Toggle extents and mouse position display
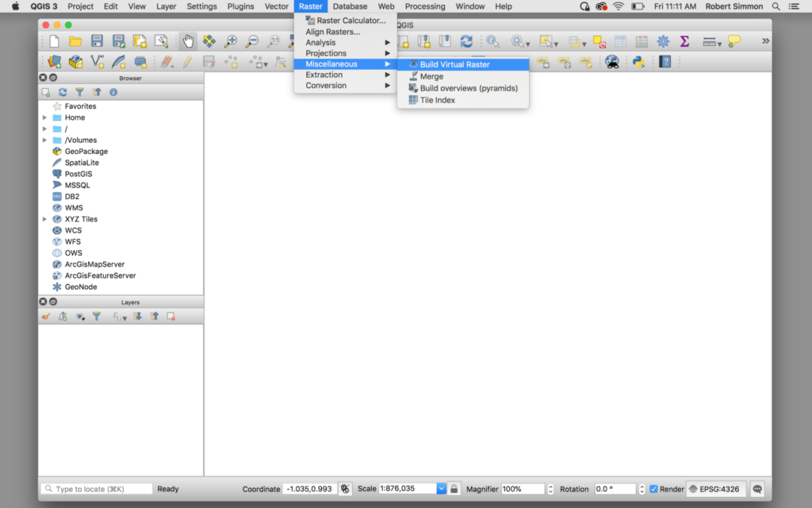 tap(345, 489)
